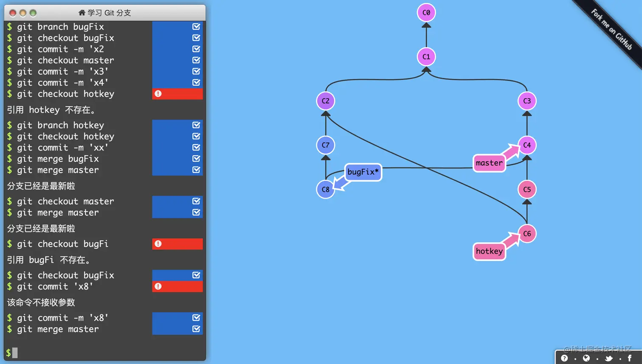Toggle the checkbox beside 'git merge bugFix'

(196, 159)
